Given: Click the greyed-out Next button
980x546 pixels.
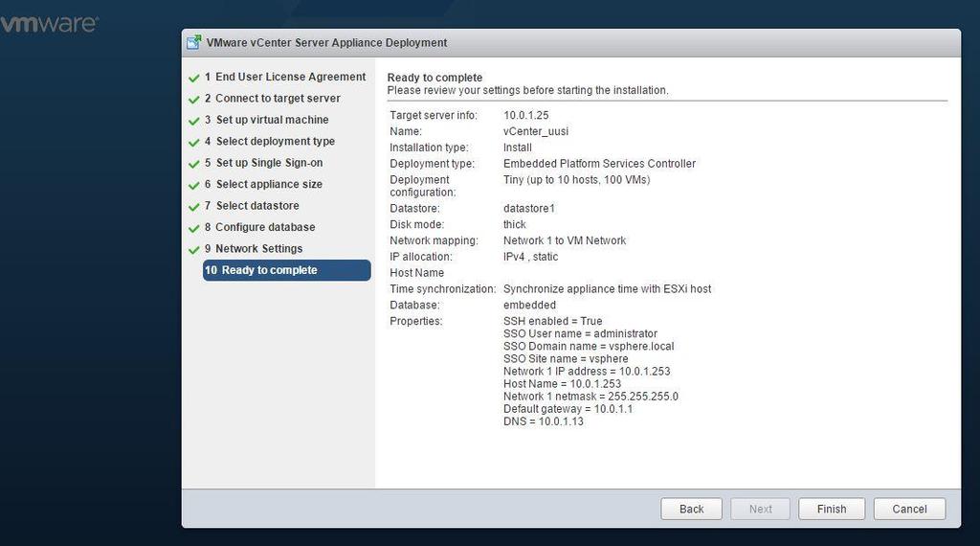Looking at the screenshot, I should tap(761, 509).
